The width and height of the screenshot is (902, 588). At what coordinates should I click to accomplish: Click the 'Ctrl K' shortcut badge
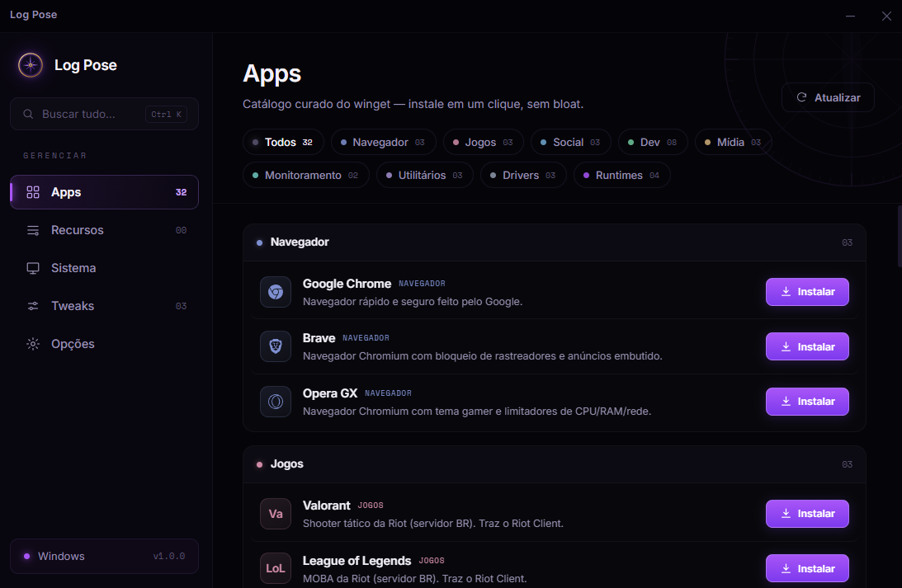pos(166,115)
